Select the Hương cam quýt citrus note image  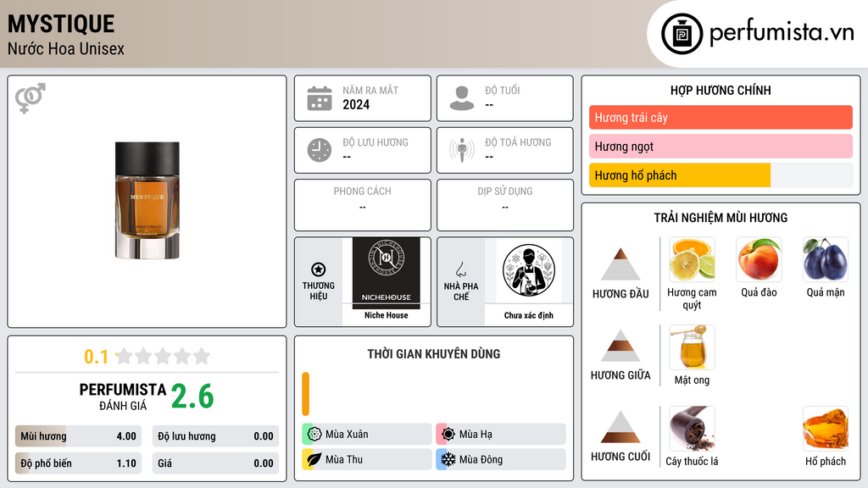(x=692, y=260)
